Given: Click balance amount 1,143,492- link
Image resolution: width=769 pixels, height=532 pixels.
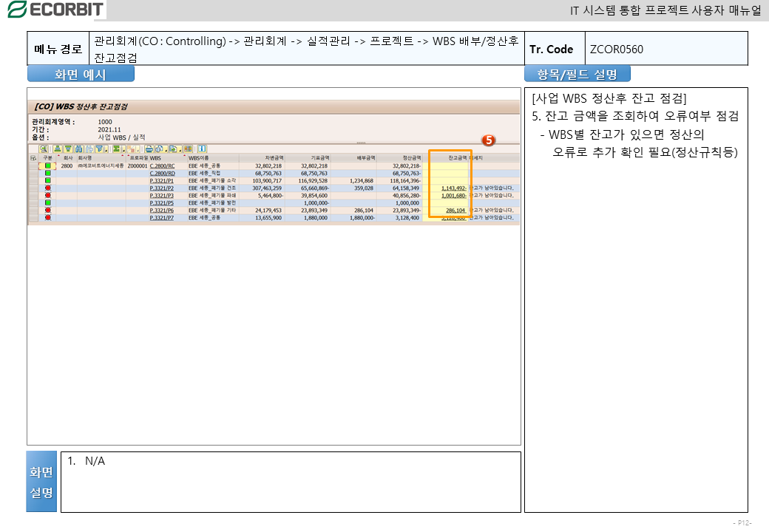Looking at the screenshot, I should pos(453,188).
